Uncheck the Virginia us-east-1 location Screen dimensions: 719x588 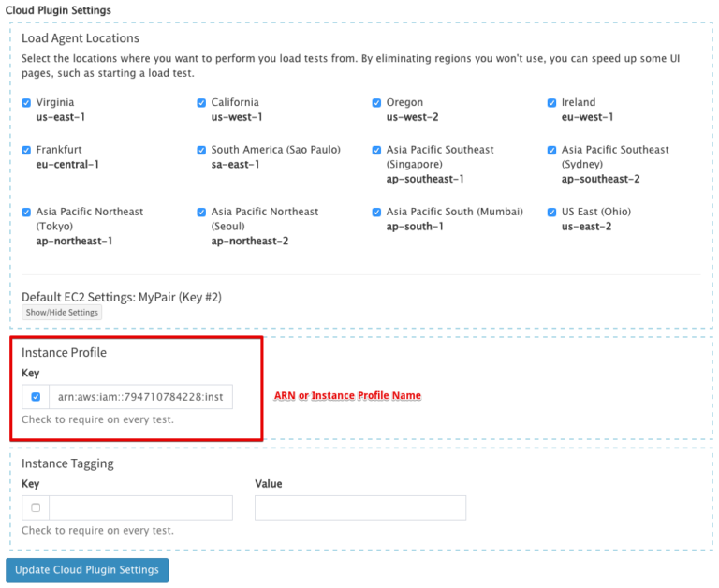pos(26,103)
